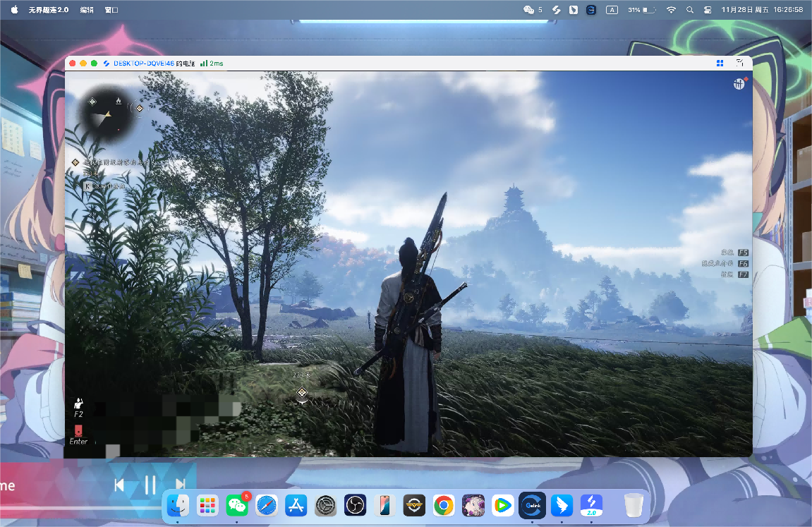Open the blue grid toolbar icon
This screenshot has width=812, height=527.
pos(720,63)
